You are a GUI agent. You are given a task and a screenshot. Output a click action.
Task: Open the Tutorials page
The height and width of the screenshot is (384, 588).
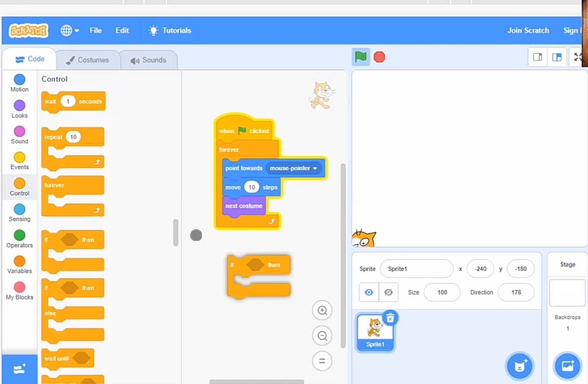pos(170,31)
